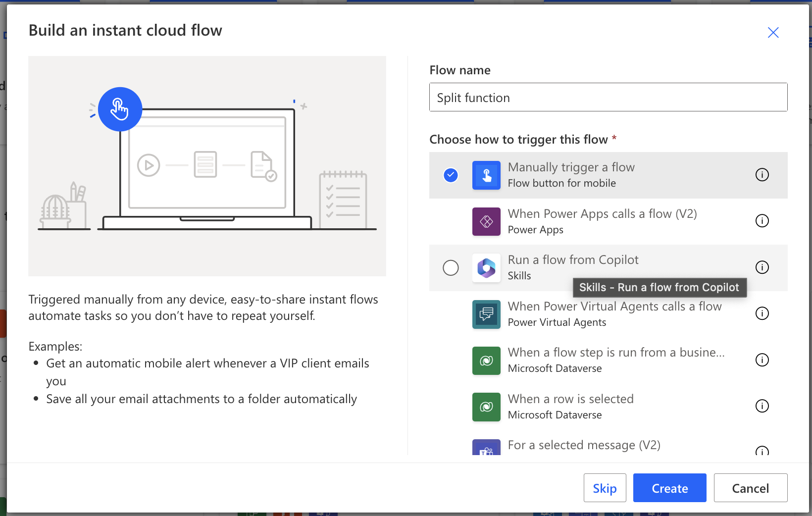
Task: Click Dataverse icon for business process flow step
Action: [x=486, y=361]
